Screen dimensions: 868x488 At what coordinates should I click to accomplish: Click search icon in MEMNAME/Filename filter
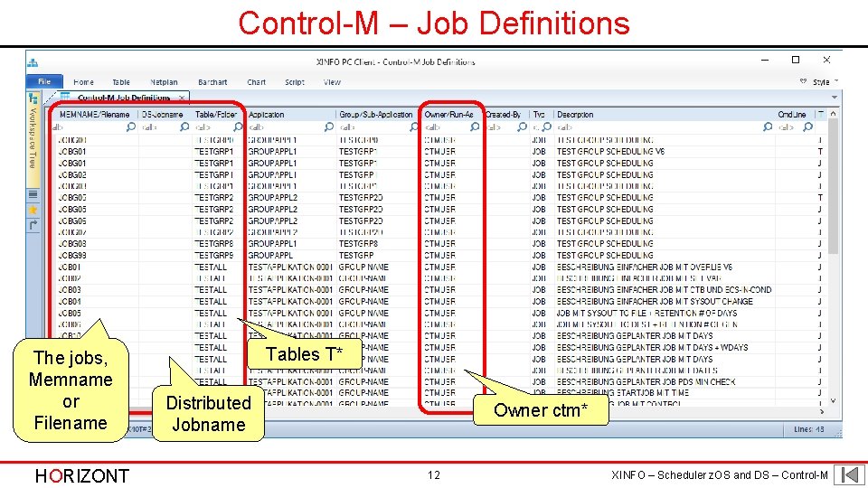130,127
